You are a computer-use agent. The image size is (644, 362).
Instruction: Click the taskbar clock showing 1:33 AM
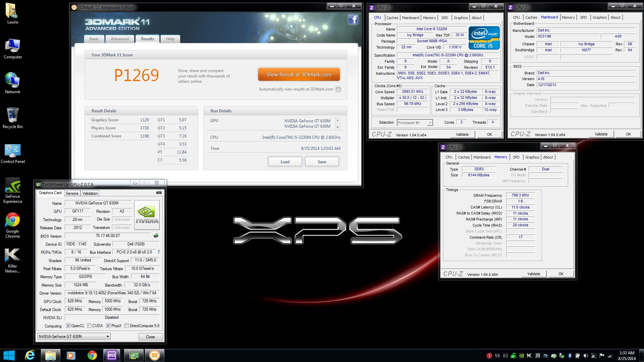(x=626, y=356)
